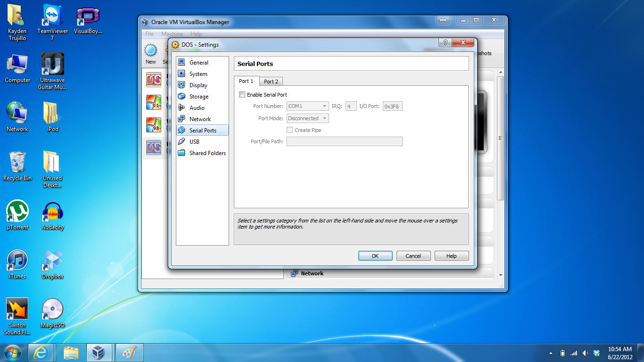Viewport: 644px width, 362px height.
Task: Open VisualBoy desktop shortcut
Action: point(88,19)
